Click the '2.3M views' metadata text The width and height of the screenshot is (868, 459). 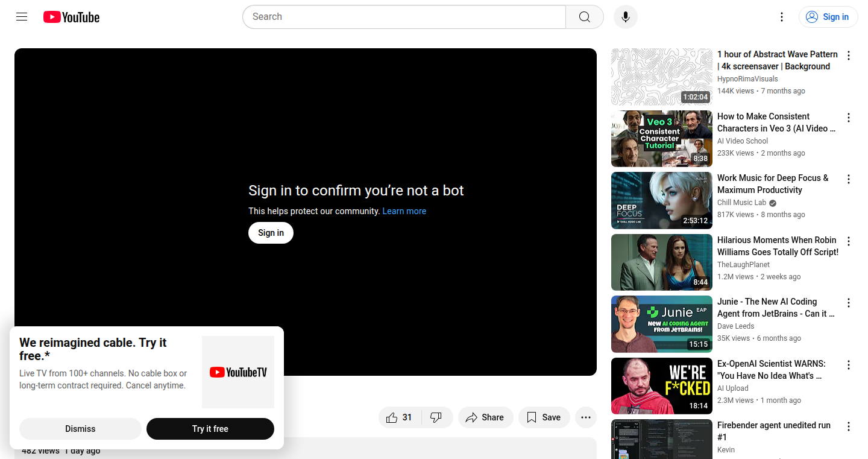click(x=735, y=400)
